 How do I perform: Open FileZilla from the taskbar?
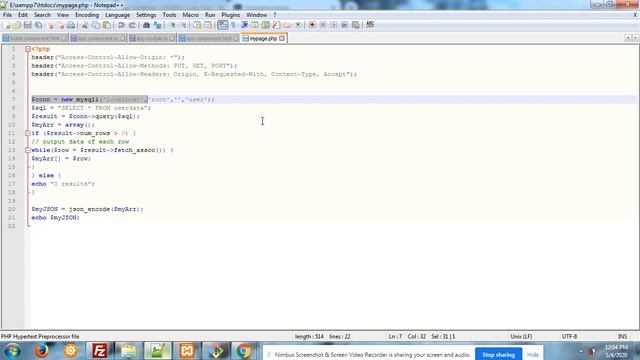click(x=100, y=351)
